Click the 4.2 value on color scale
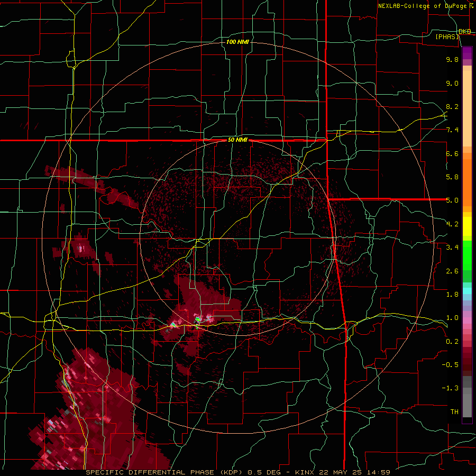Image resolution: width=476 pixels, height=476 pixels. (452, 224)
